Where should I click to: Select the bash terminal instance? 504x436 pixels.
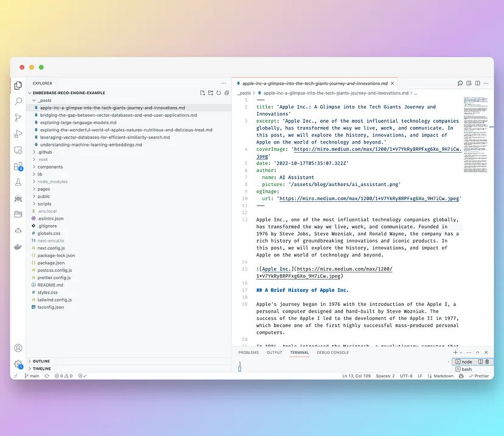472,369
